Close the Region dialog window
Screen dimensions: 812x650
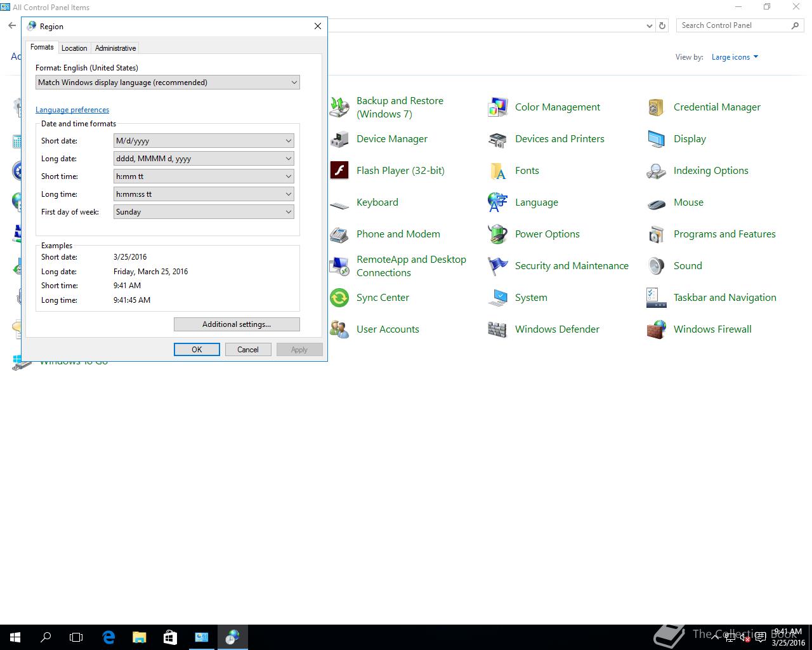[x=318, y=26]
